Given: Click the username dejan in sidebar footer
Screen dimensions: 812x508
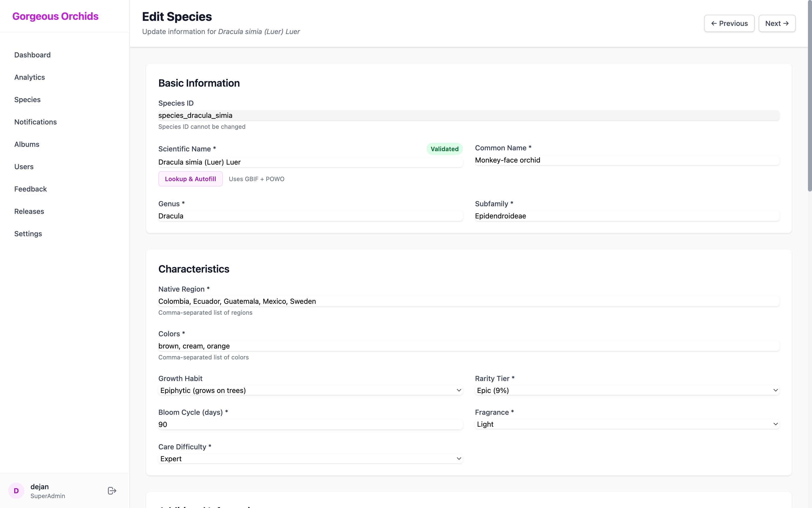Looking at the screenshot, I should (x=40, y=486).
